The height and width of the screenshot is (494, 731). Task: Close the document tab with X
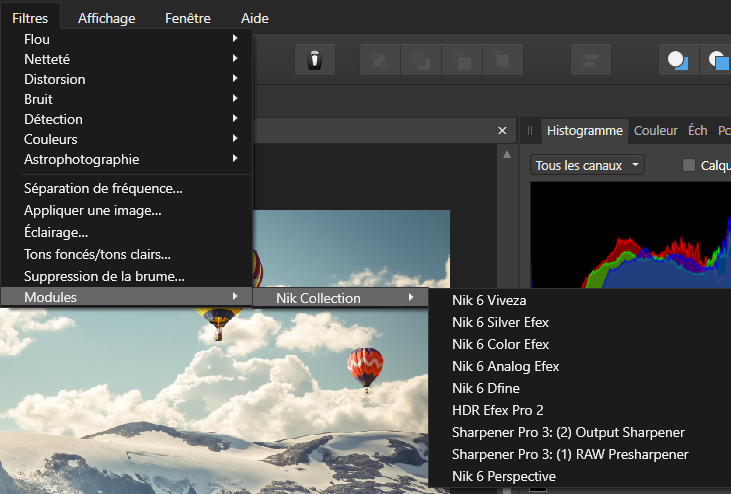tap(502, 130)
